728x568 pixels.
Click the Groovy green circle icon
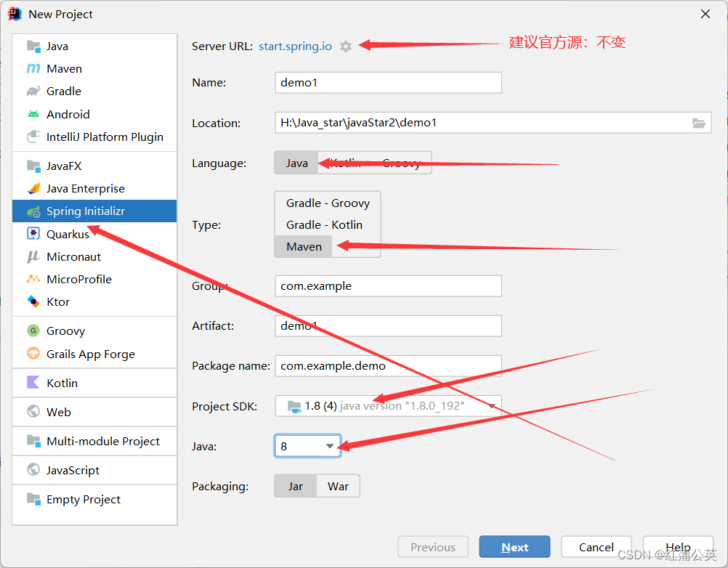point(33,330)
